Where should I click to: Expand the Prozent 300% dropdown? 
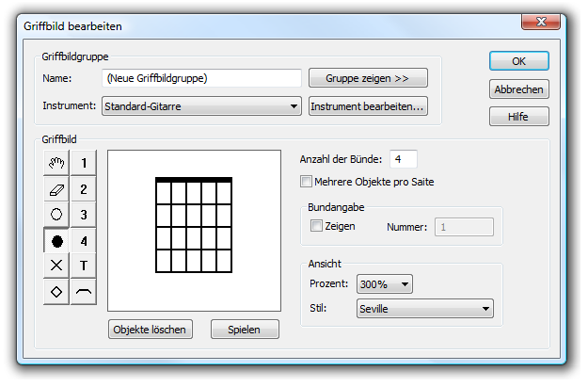coord(385,284)
